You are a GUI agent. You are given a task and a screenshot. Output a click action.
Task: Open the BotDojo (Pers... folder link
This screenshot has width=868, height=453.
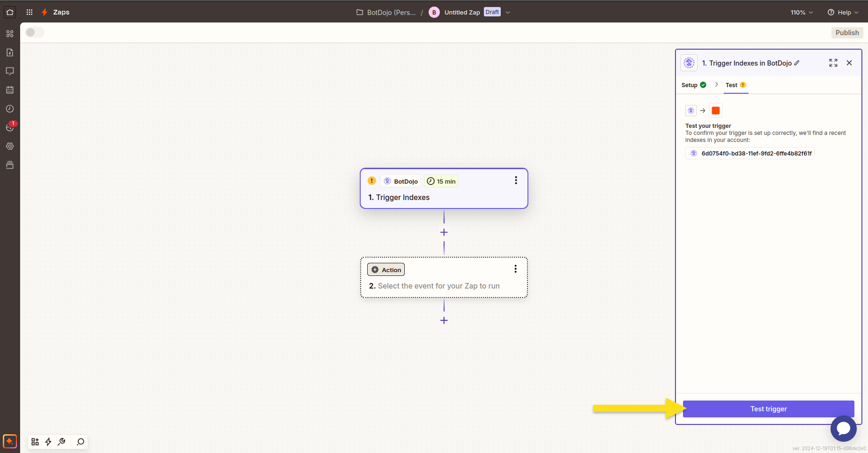tap(386, 13)
